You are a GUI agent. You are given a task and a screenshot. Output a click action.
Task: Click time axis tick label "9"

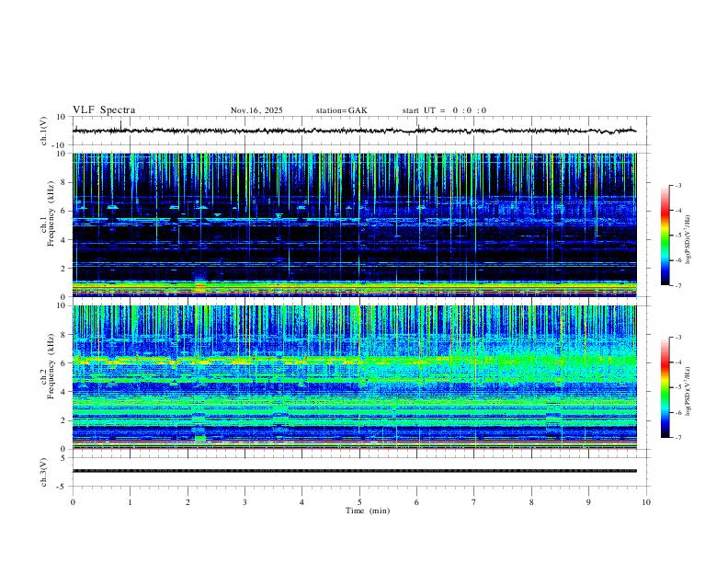click(x=588, y=502)
